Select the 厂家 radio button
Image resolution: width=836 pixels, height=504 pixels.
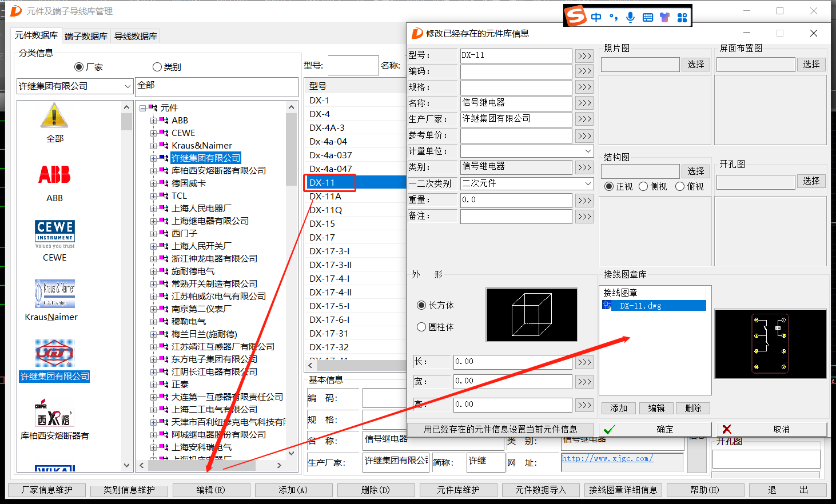[79, 67]
